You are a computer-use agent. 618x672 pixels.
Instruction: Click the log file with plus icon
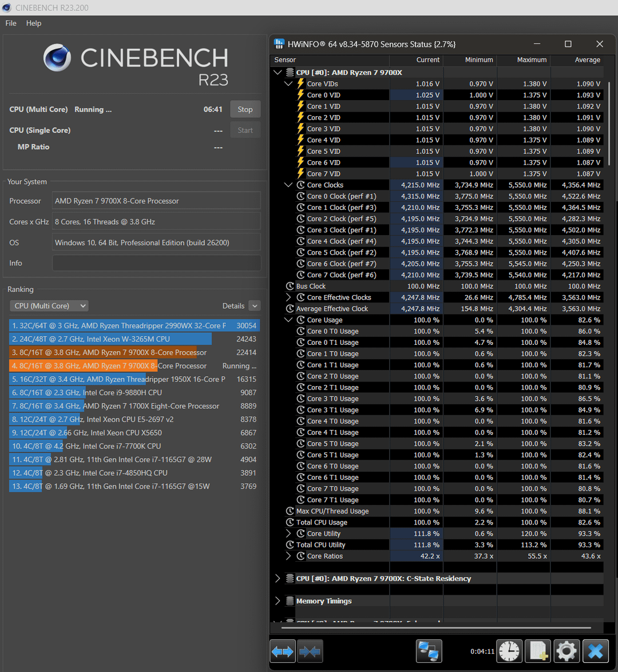tap(537, 651)
